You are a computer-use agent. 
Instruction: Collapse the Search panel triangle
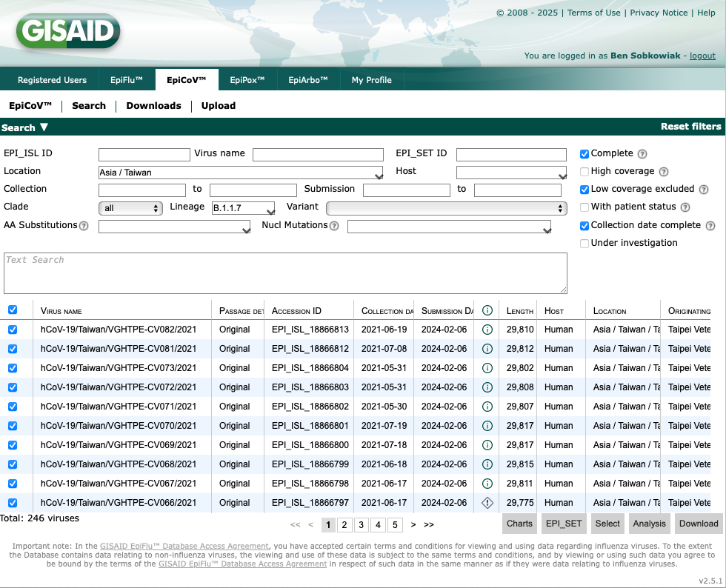point(44,127)
